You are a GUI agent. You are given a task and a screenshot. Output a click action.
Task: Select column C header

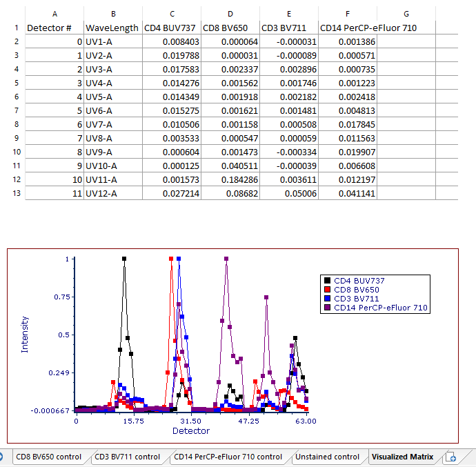(171, 14)
